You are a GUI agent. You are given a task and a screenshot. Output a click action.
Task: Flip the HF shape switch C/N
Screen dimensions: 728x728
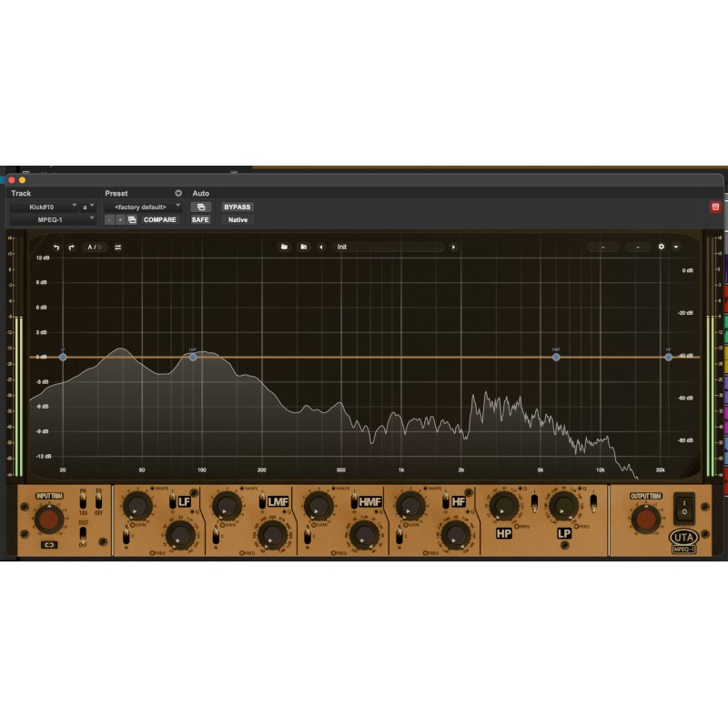click(399, 536)
